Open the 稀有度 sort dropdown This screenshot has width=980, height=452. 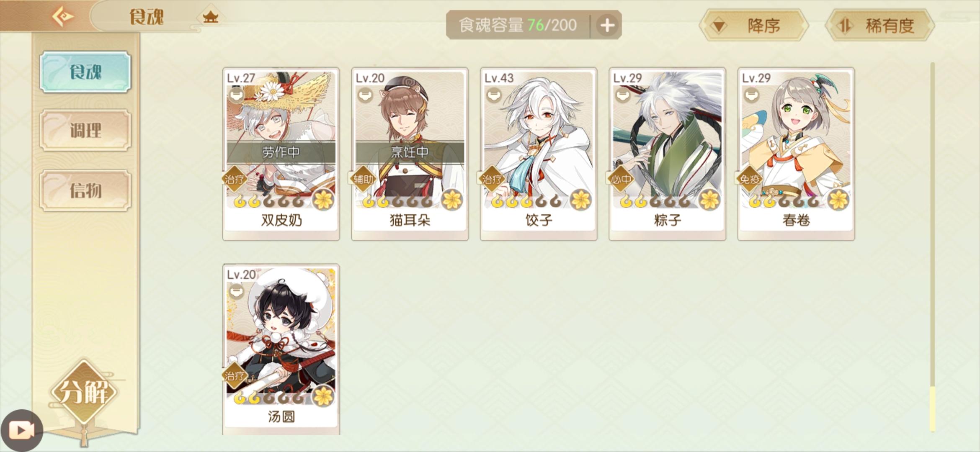880,26
